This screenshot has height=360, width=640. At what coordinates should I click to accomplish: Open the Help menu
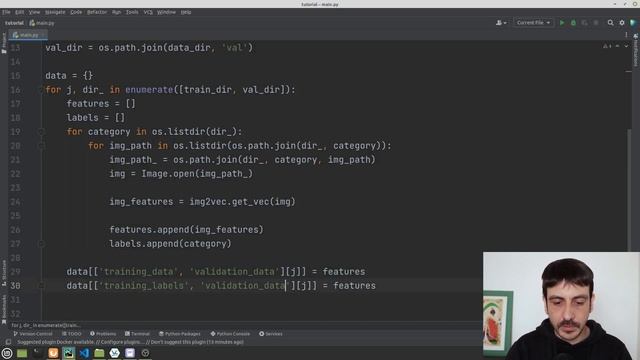point(186,12)
